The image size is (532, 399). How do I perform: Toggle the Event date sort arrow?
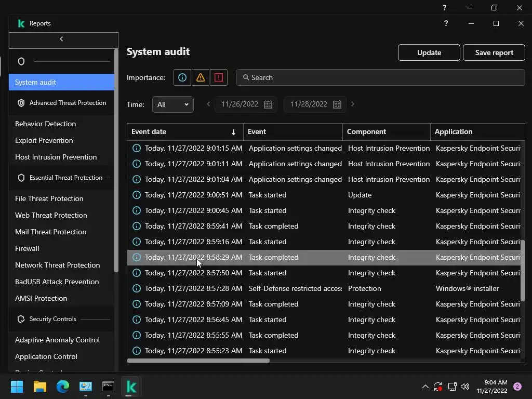(233, 132)
